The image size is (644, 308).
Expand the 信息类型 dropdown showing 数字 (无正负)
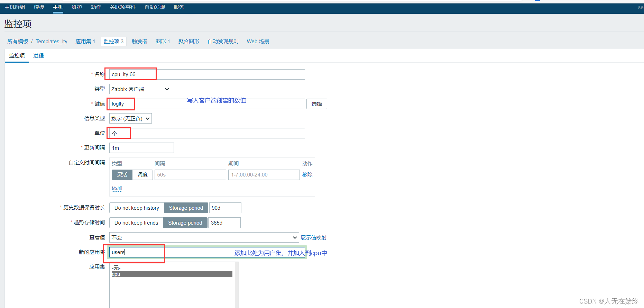coord(130,119)
